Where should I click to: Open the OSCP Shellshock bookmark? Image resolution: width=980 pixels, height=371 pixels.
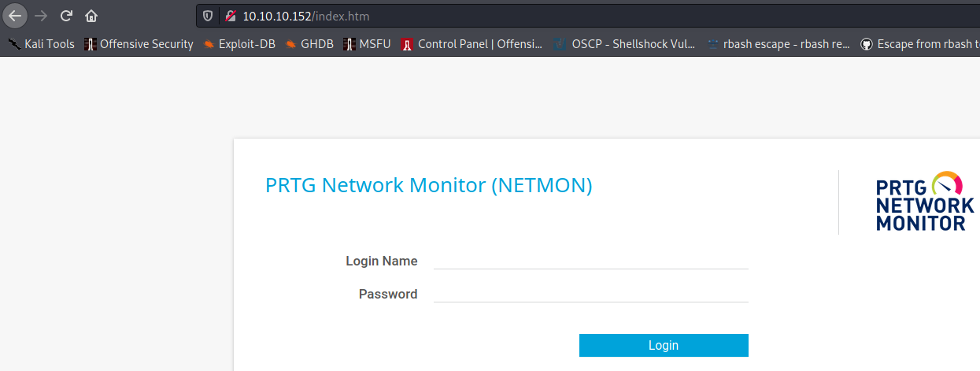624,44
